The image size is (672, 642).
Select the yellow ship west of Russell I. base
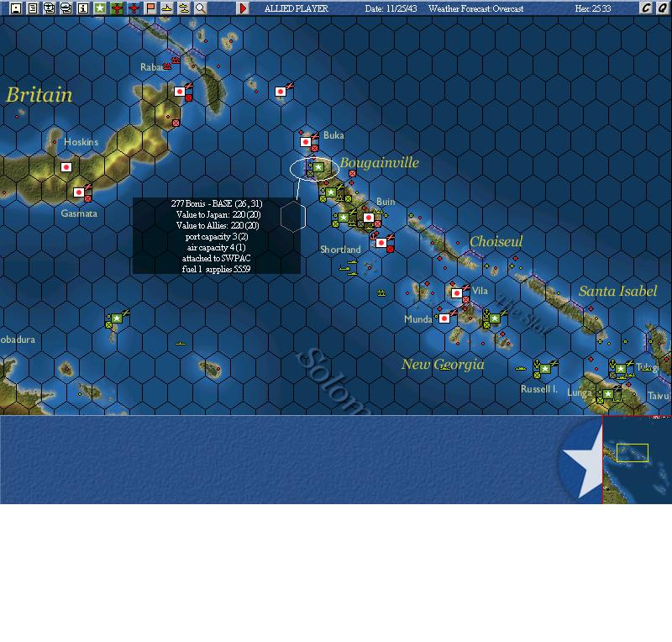tap(520, 368)
